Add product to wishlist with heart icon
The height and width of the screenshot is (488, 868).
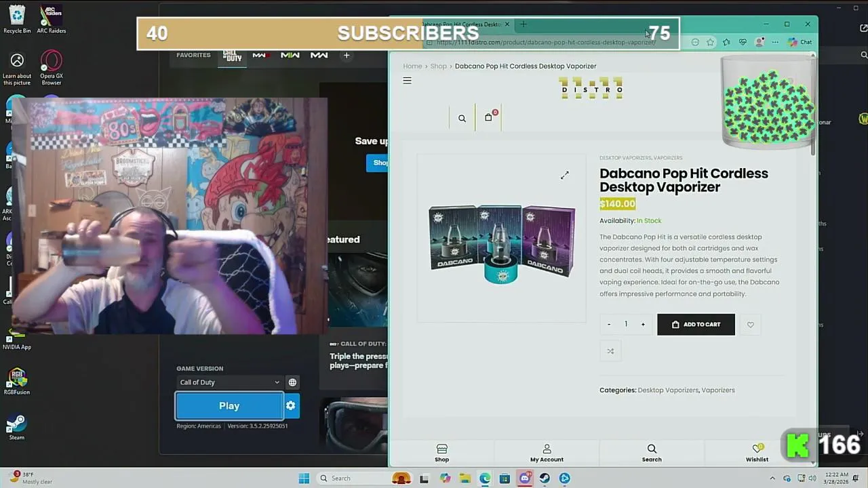[x=750, y=325]
